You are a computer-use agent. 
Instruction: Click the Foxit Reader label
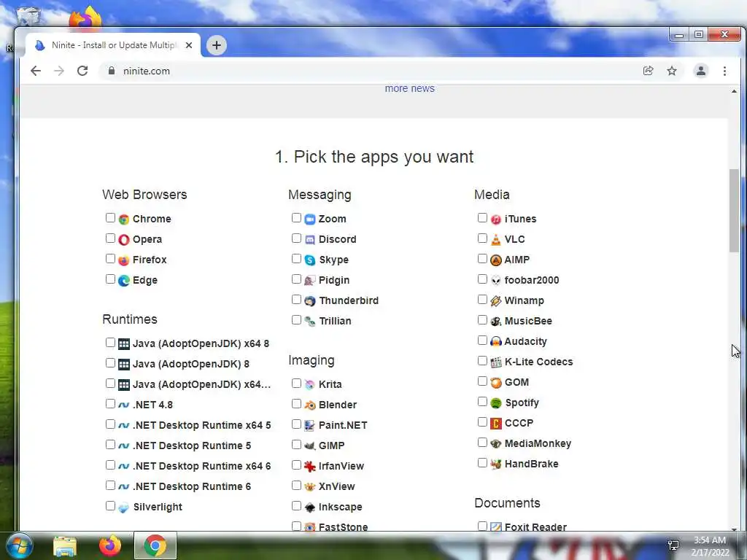(x=535, y=527)
